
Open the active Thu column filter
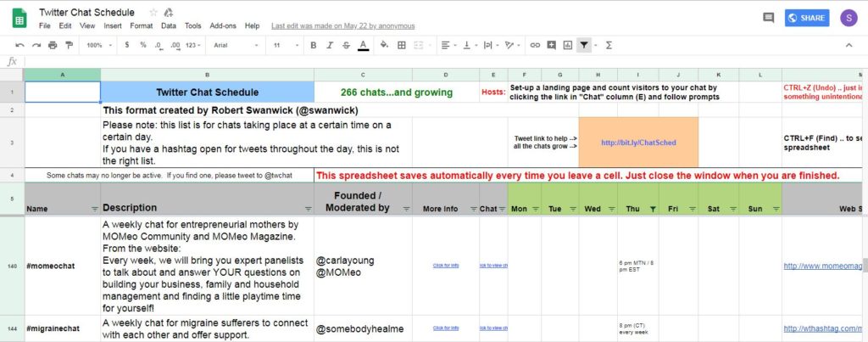(x=653, y=209)
